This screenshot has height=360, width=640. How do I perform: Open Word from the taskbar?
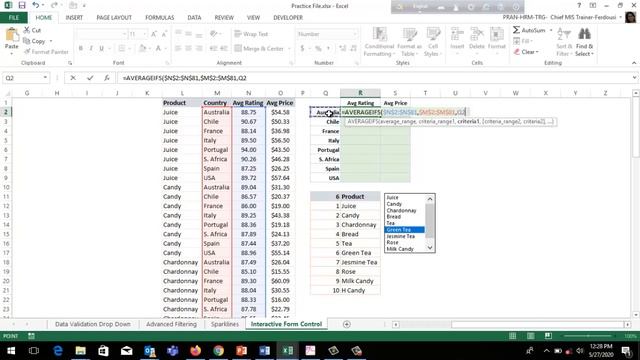coord(264,351)
